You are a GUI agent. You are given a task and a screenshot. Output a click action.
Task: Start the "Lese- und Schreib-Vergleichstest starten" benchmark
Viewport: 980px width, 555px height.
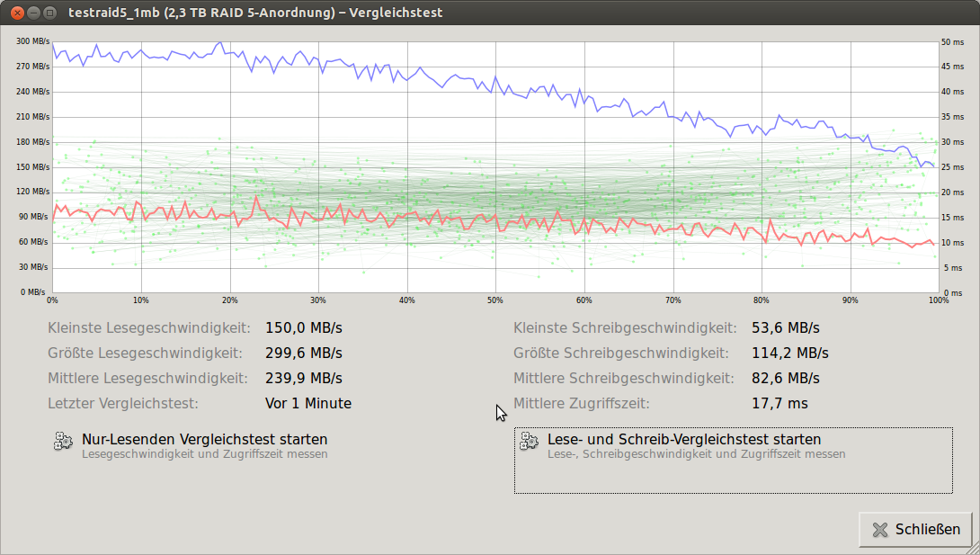pyautogui.click(x=683, y=440)
